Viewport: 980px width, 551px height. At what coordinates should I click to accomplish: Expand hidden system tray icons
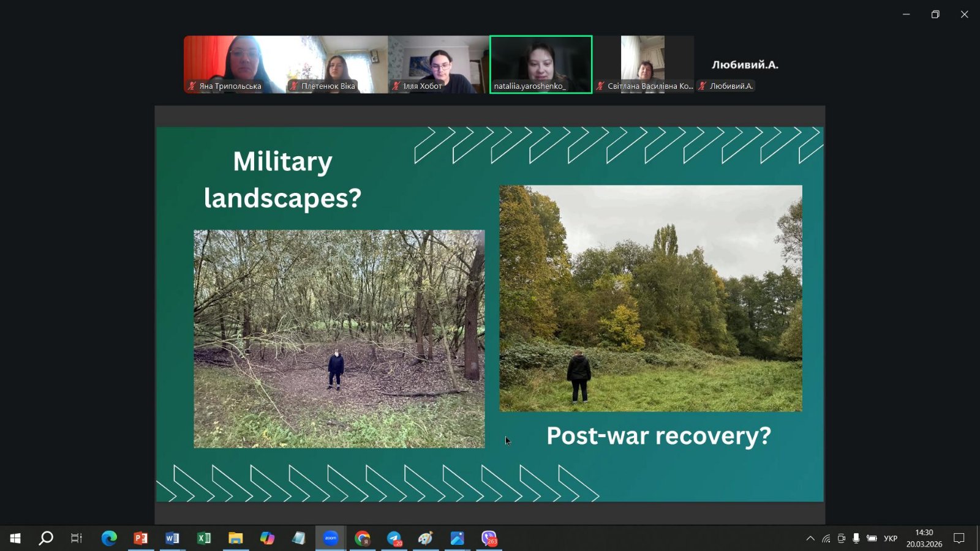[810, 539]
